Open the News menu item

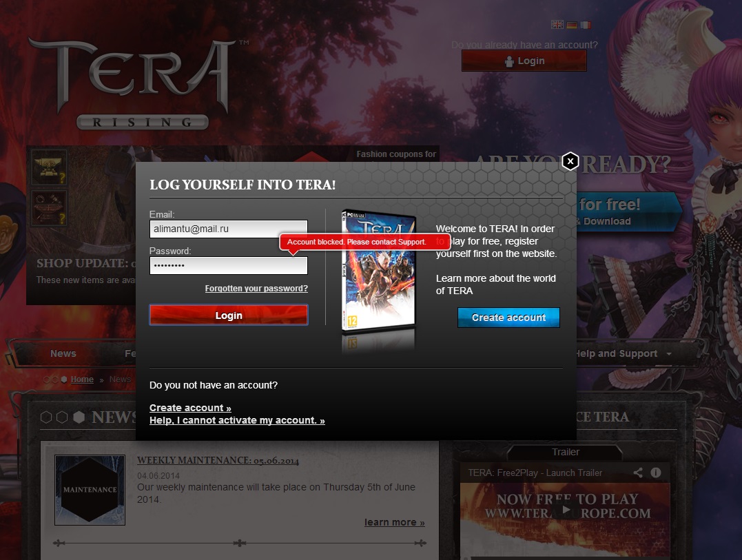[x=63, y=353]
